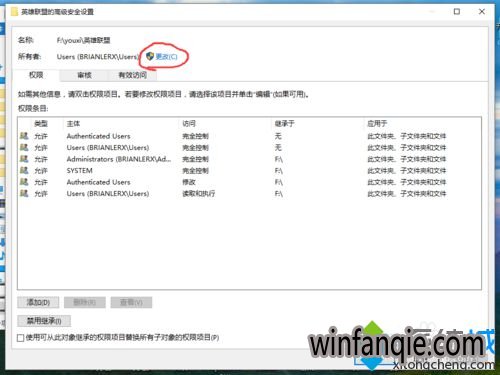Click user icon of Users 读取和执行 row
The width and height of the screenshot is (500, 375).
pyautogui.click(x=24, y=193)
